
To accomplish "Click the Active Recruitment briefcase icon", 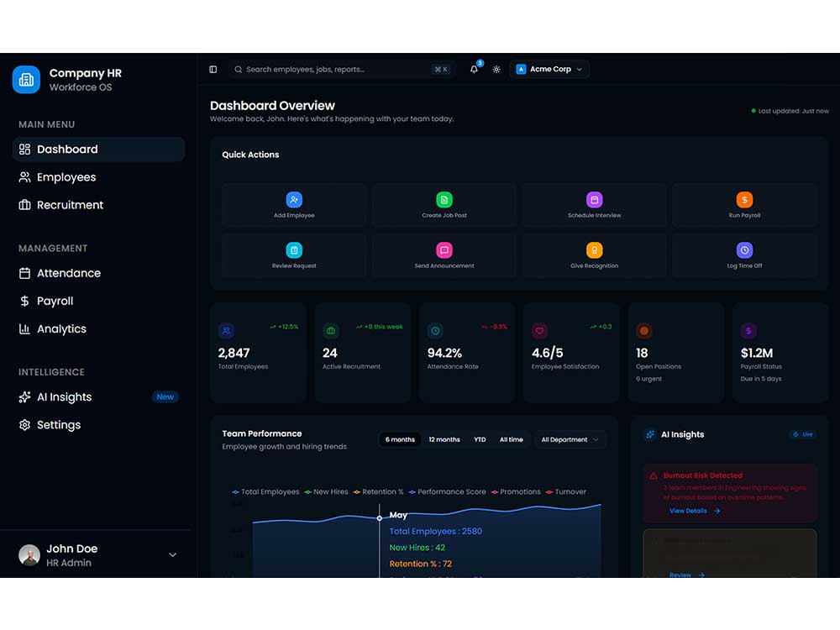I will click(x=330, y=330).
